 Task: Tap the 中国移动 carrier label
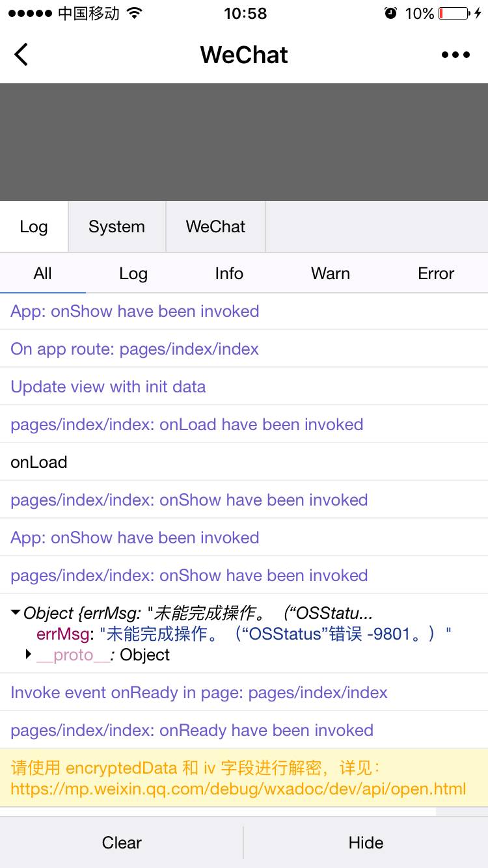[x=89, y=13]
